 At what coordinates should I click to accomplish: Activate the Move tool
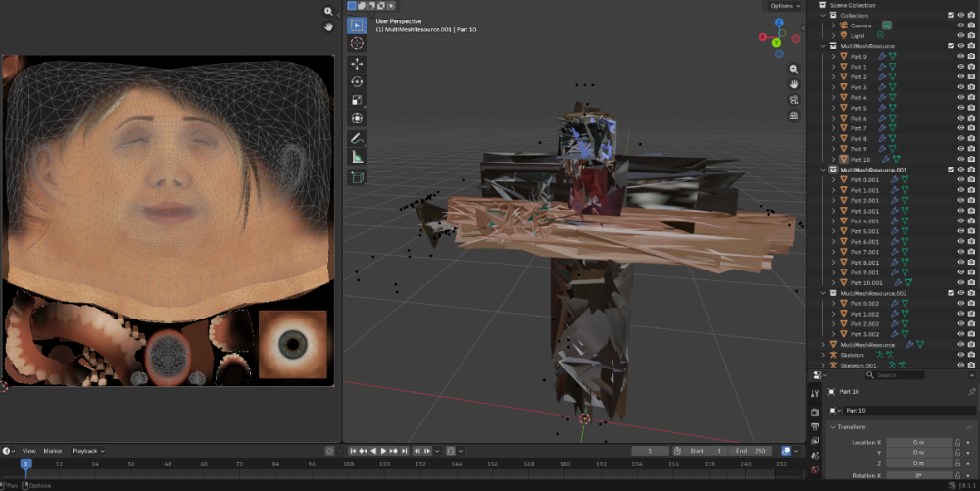tap(357, 64)
